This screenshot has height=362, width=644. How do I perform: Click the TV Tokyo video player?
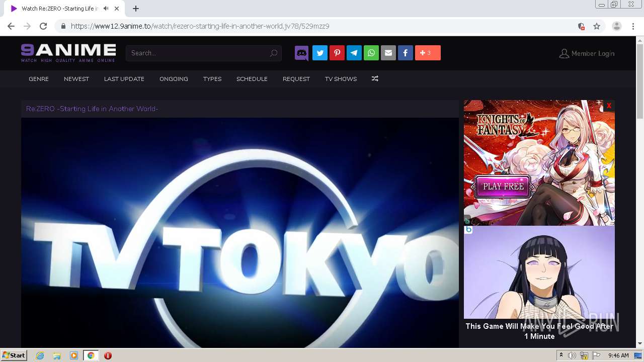(240, 233)
